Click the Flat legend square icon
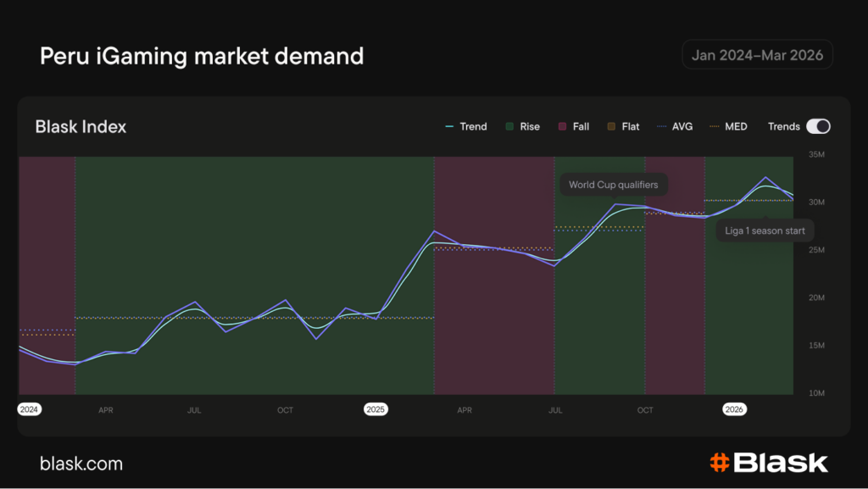The width and height of the screenshot is (868, 489). point(610,126)
